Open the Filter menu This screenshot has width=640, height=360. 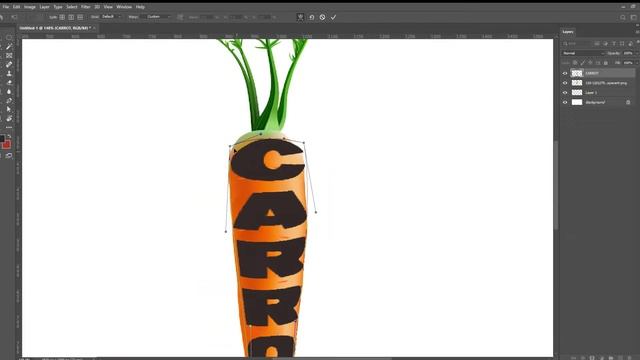pyautogui.click(x=85, y=7)
